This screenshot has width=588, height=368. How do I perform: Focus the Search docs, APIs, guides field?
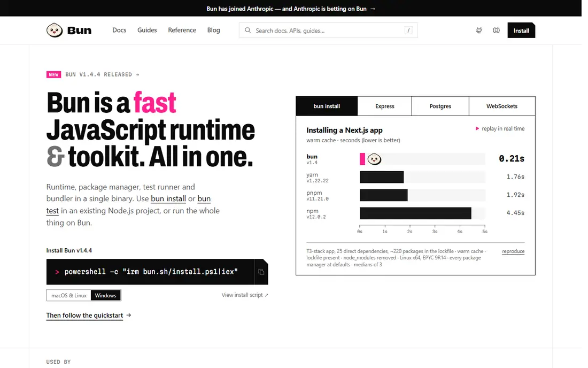point(328,30)
